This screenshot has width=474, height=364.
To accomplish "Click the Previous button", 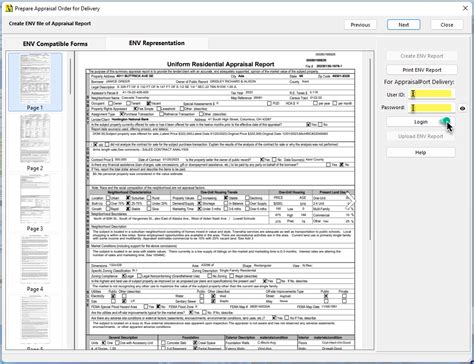I will [360, 25].
